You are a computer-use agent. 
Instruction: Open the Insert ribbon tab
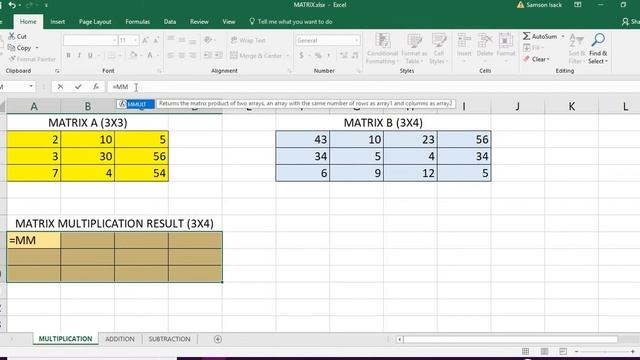click(58, 22)
